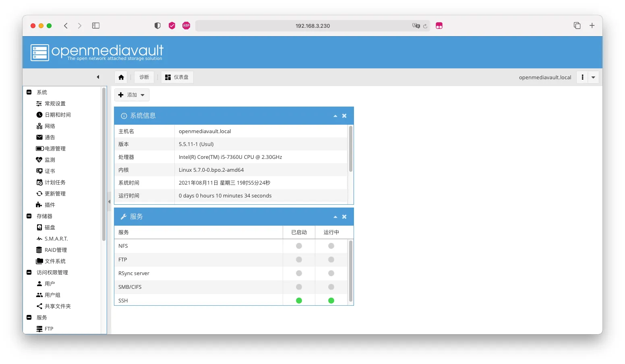This screenshot has width=625, height=364.
Task: Click the SSH enabled green indicator
Action: point(299,301)
